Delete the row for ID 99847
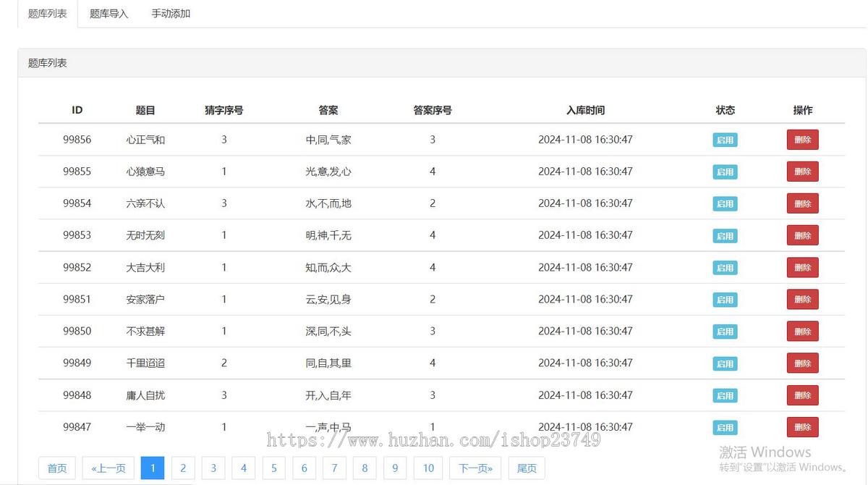868x485 pixels. tap(802, 427)
